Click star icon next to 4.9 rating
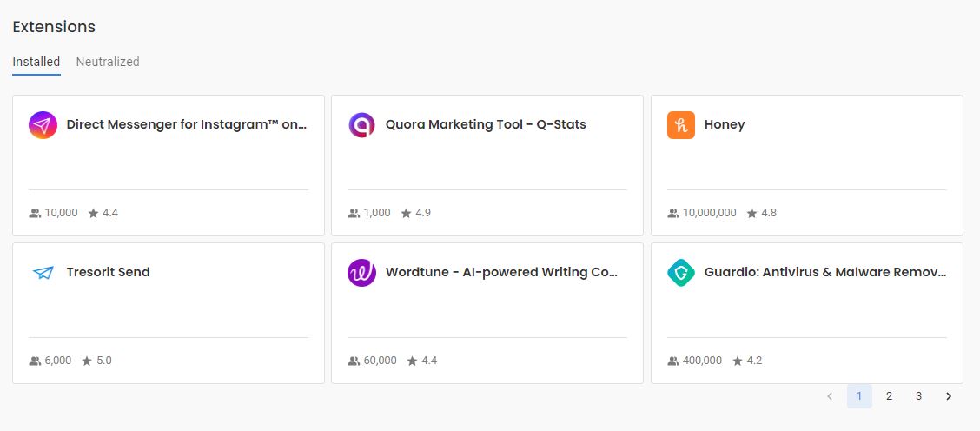 407,213
